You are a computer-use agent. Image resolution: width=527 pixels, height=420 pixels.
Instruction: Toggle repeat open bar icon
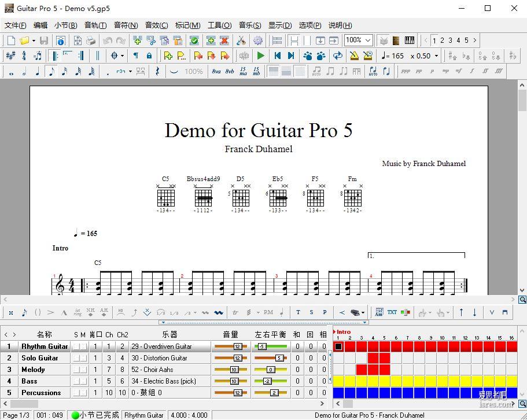(x=54, y=56)
